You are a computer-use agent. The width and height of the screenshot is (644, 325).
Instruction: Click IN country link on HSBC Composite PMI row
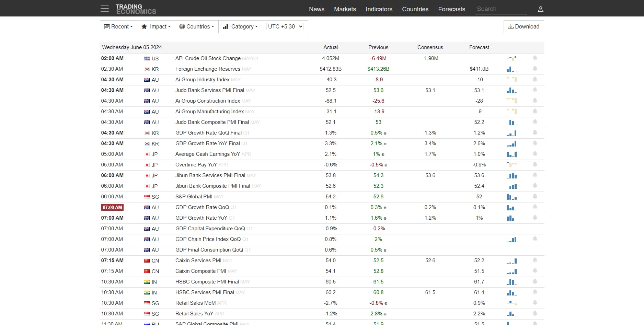(154, 282)
